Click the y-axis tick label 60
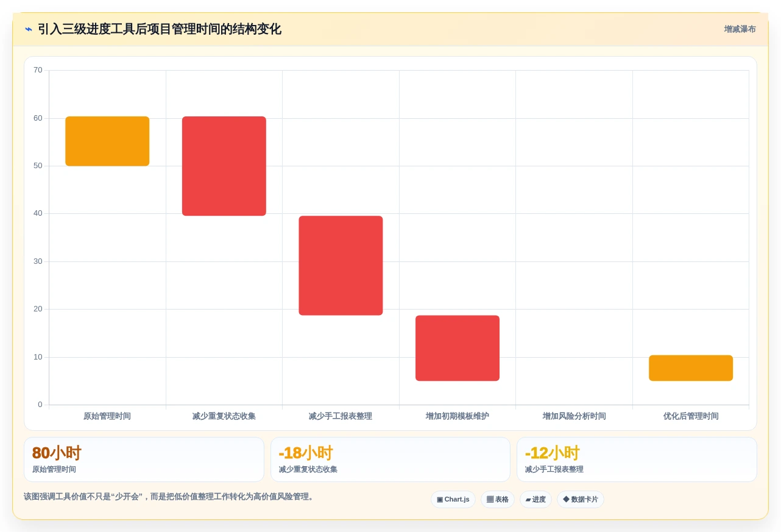 [38, 118]
